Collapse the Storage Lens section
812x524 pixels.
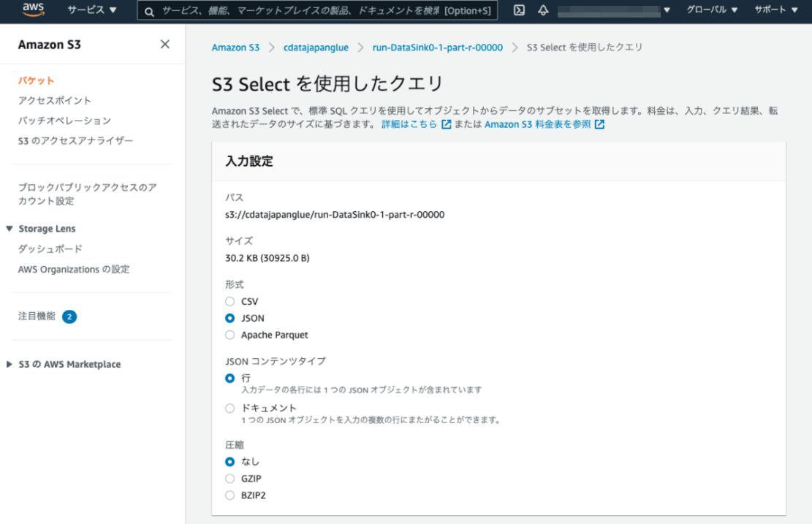pyautogui.click(x=10, y=228)
